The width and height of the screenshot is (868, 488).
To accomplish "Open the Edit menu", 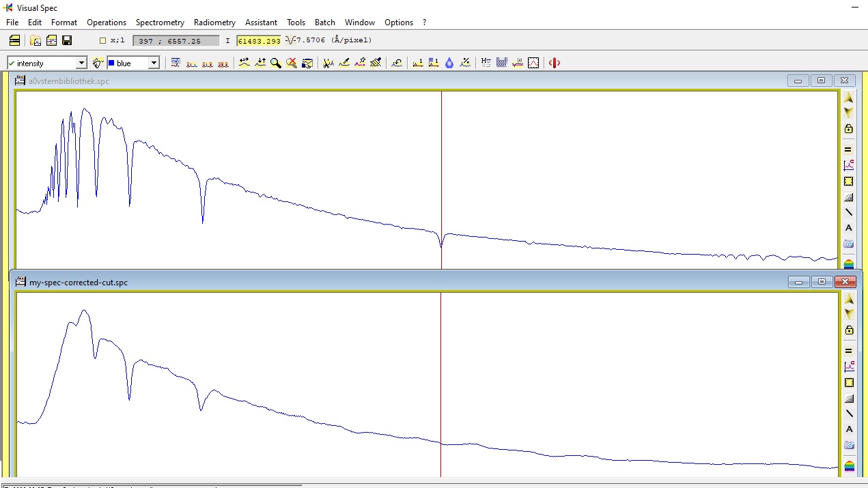I will tap(35, 23).
